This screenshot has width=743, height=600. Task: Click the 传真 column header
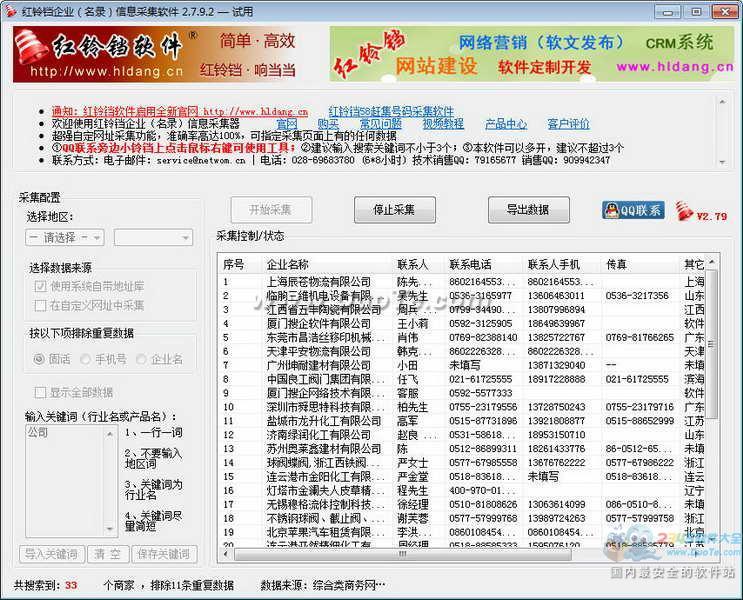tap(640, 264)
